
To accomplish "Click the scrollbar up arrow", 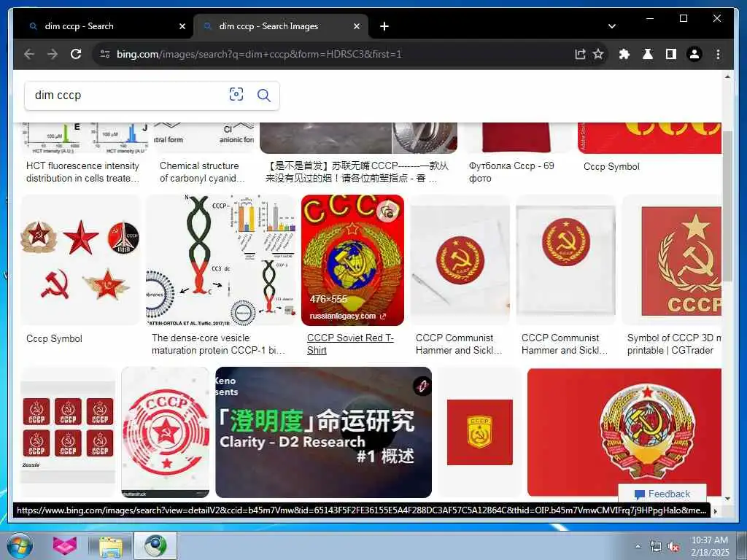I will coord(727,76).
